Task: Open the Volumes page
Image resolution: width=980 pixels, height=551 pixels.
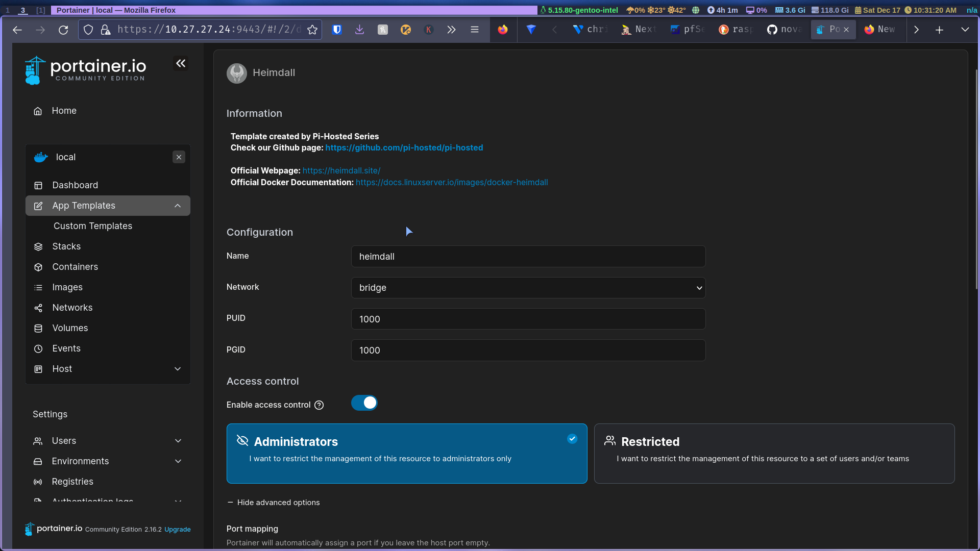Action: (x=70, y=328)
